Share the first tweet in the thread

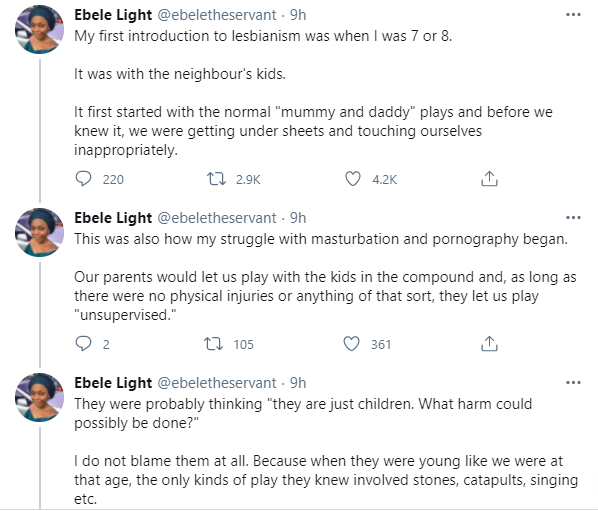click(489, 178)
